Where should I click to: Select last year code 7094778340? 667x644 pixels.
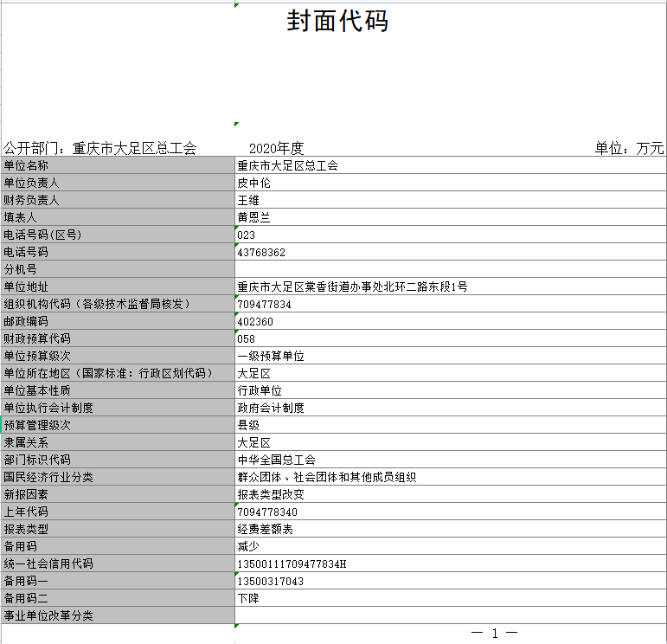coord(267,512)
